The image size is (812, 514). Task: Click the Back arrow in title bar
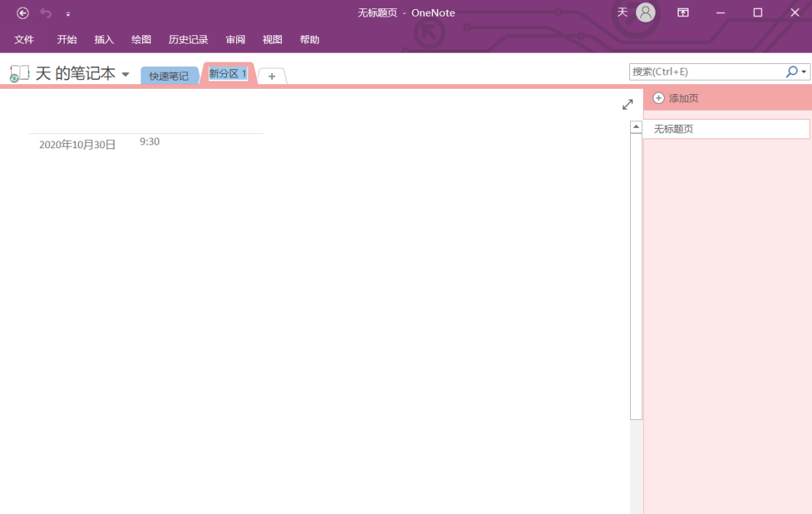23,13
